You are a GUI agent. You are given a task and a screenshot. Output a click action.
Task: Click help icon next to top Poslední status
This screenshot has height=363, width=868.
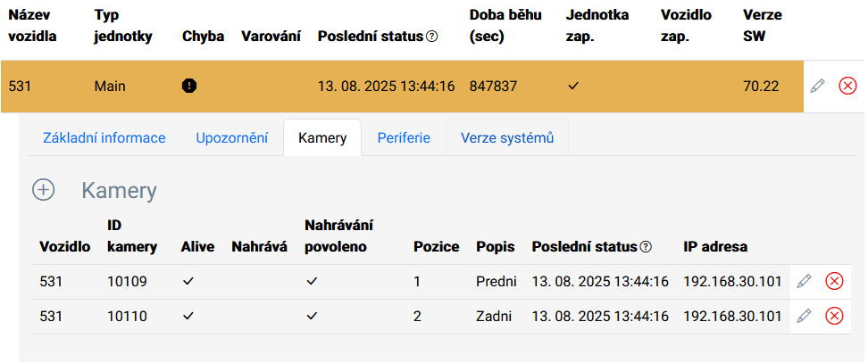point(433,37)
